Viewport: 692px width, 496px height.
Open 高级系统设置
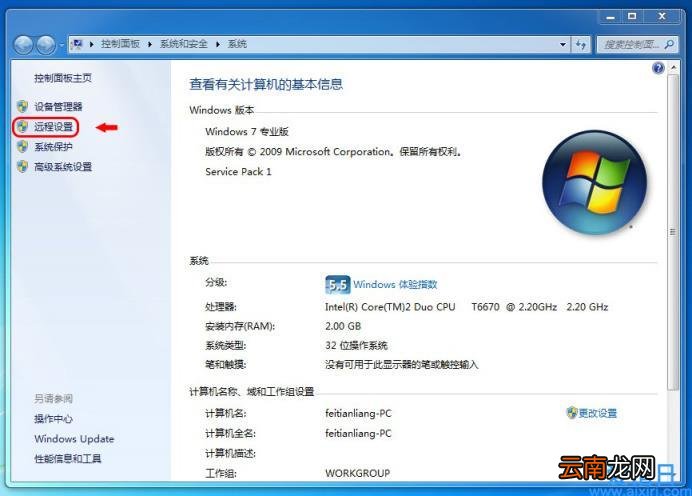tap(63, 166)
